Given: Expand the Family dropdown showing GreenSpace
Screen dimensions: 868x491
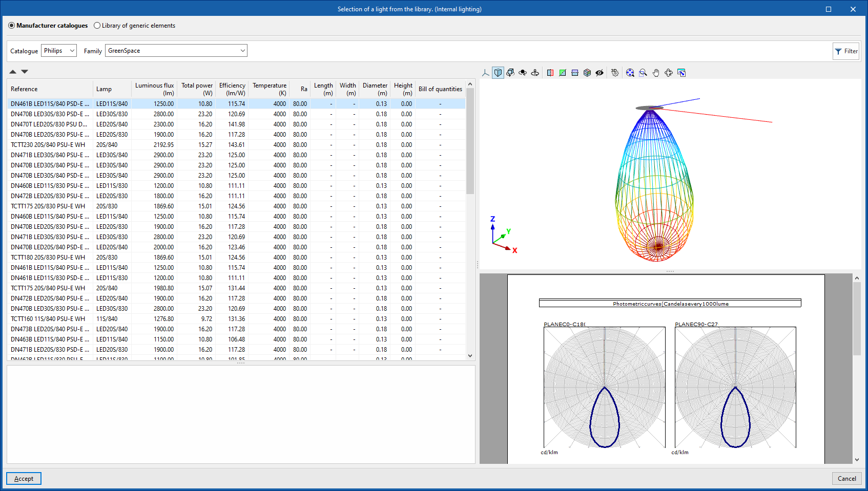Looking at the screenshot, I should click(x=176, y=51).
